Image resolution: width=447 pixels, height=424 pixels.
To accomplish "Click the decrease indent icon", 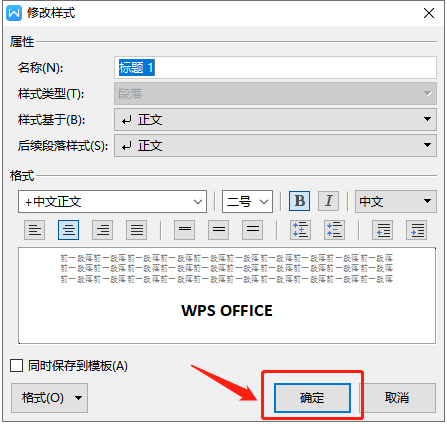I will 382,230.
